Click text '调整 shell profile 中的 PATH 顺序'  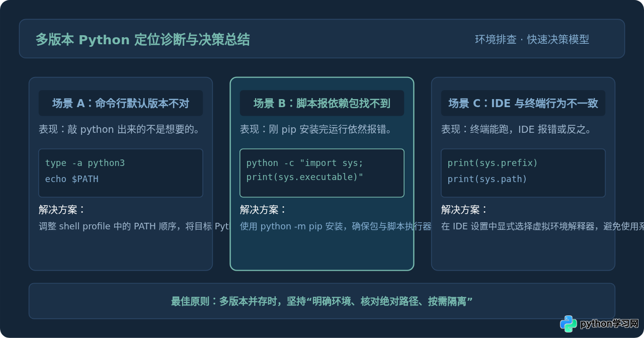pos(107,226)
